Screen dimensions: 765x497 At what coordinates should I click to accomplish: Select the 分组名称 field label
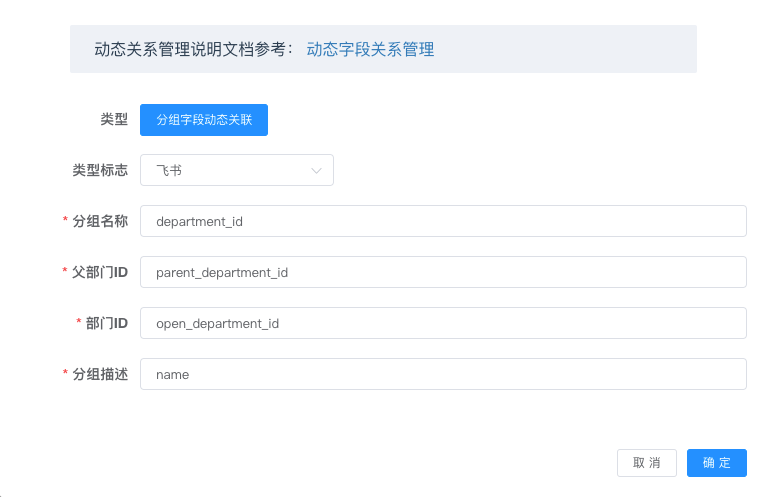click(x=100, y=221)
